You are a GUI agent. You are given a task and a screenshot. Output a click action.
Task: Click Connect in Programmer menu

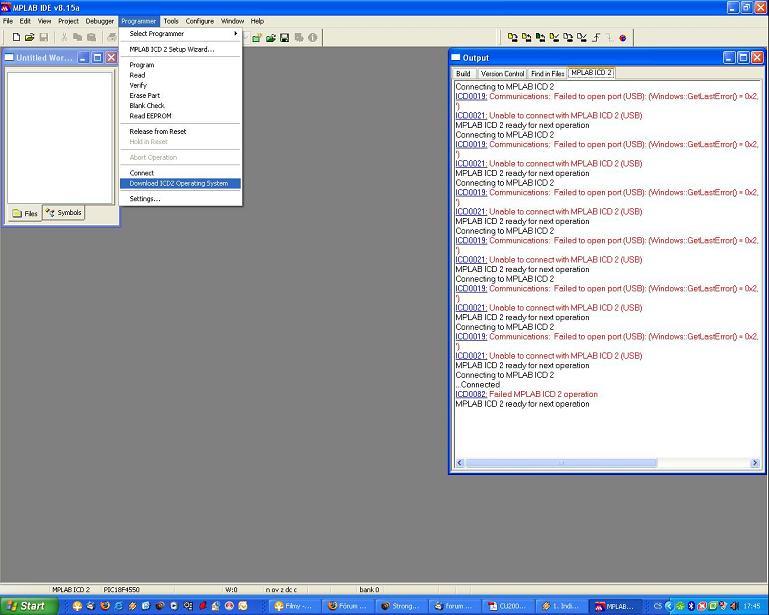tap(180, 173)
